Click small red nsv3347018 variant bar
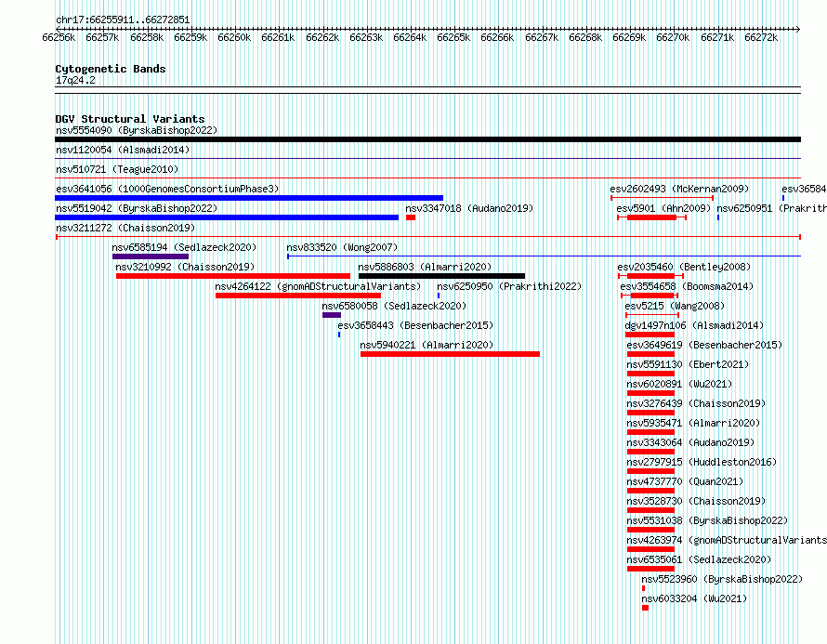The width and height of the screenshot is (827, 644). tap(411, 217)
